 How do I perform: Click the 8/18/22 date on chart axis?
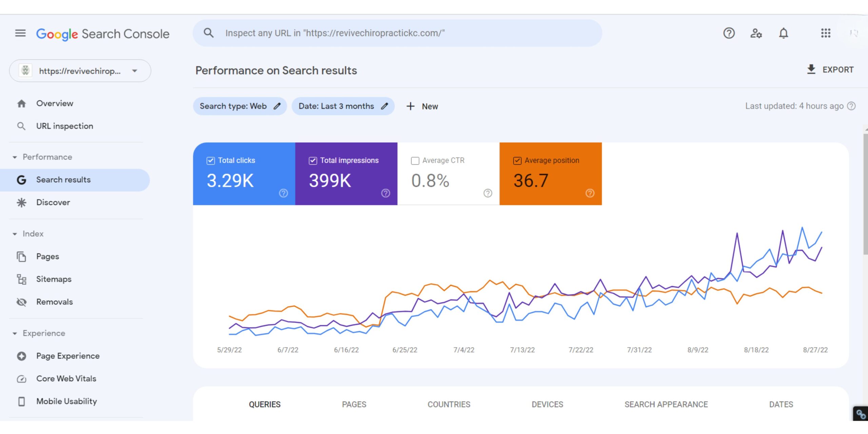[x=756, y=350]
